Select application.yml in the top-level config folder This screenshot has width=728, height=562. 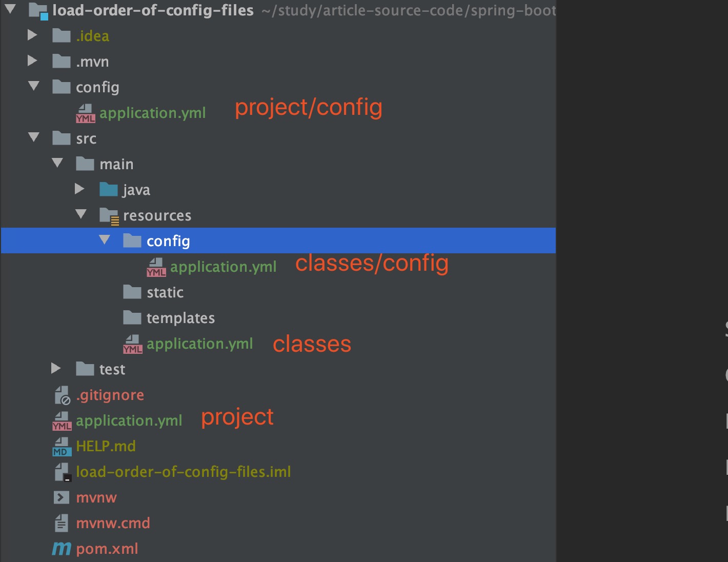pos(152,113)
